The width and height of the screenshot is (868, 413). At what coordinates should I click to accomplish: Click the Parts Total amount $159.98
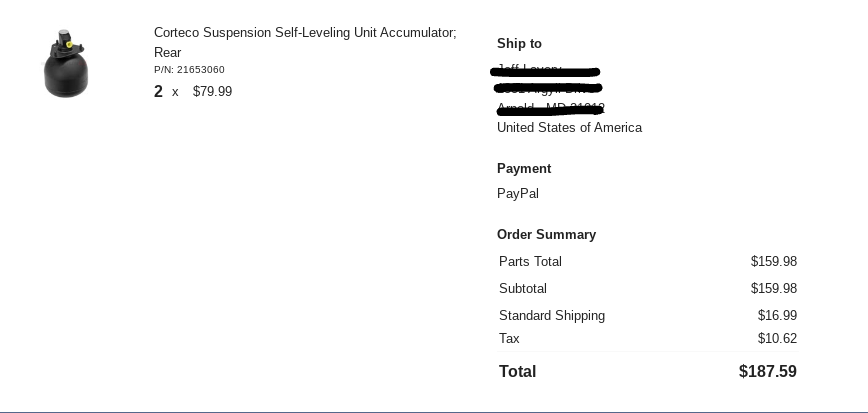point(773,262)
